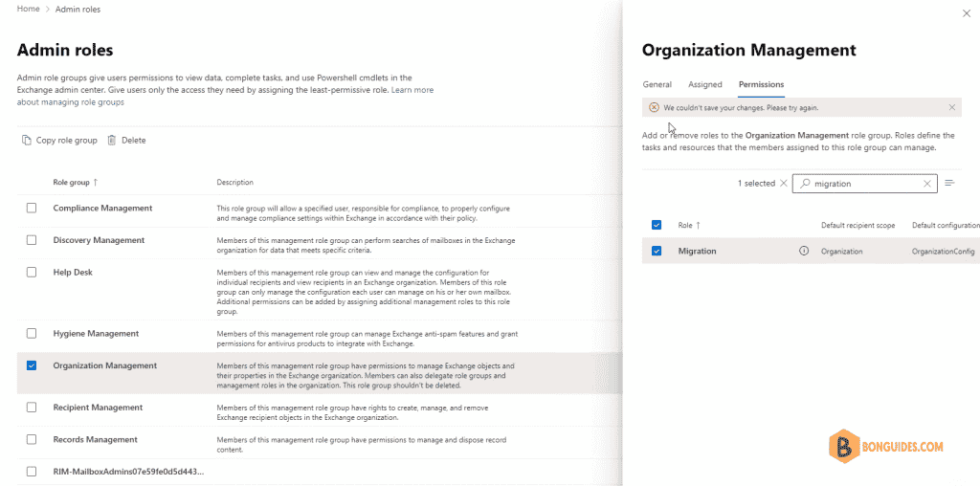Viewport: 980px width, 486px height.
Task: Dismiss the save error message
Action: pos(952,107)
